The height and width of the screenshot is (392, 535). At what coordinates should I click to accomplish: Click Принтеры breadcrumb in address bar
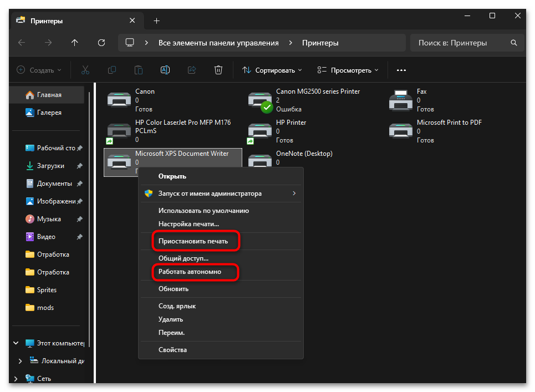click(320, 43)
